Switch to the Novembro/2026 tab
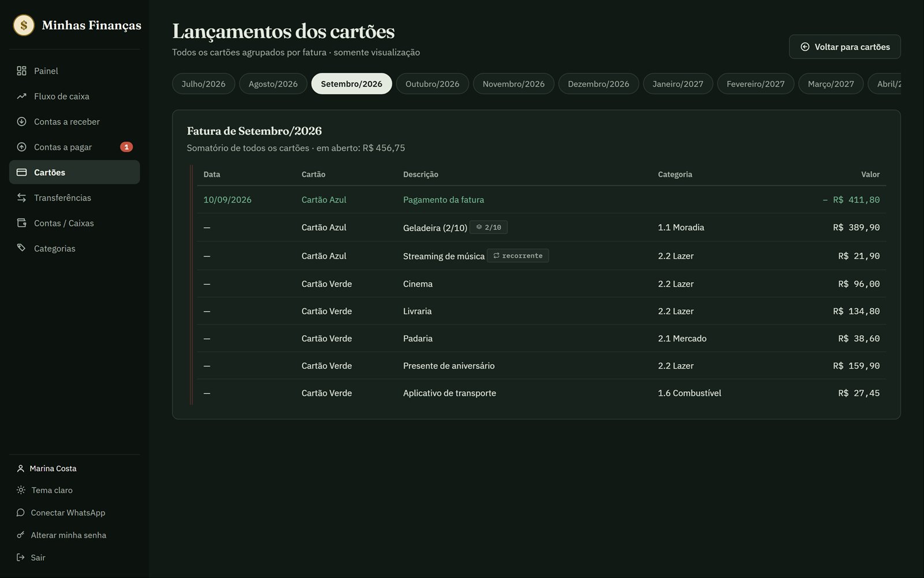 click(513, 84)
